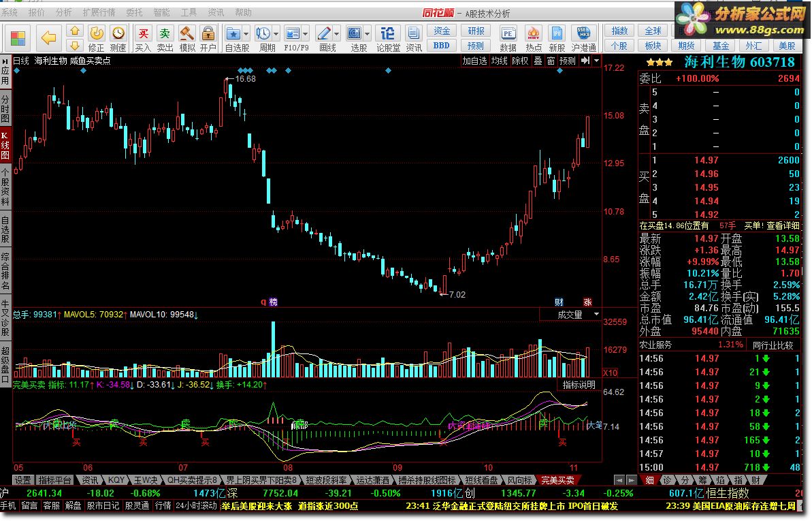This screenshot has height=521, width=812.
Task: Open the 工具 menu
Action: point(189,12)
